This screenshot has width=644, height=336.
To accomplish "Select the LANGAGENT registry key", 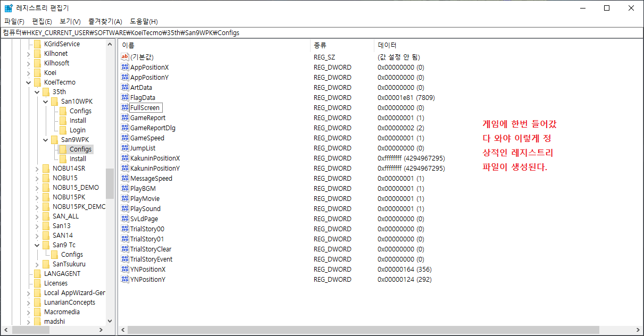I will 62,274.
